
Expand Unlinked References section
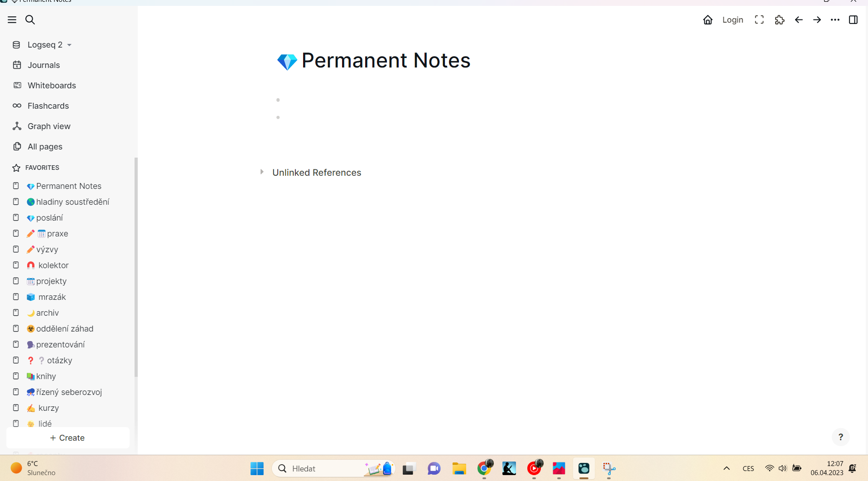click(x=262, y=172)
